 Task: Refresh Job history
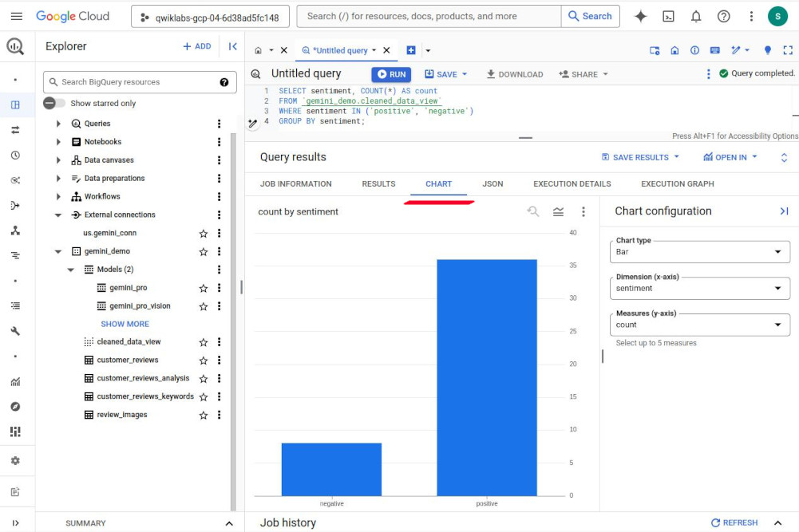pyautogui.click(x=734, y=523)
